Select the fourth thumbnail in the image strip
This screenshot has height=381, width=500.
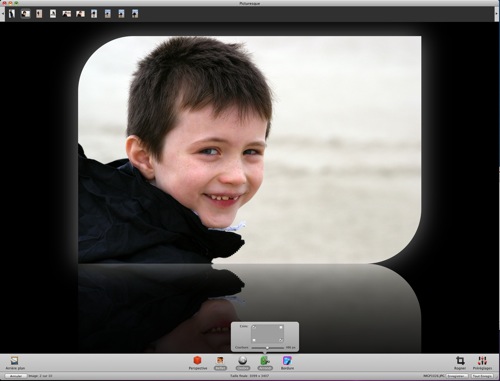click(53, 14)
